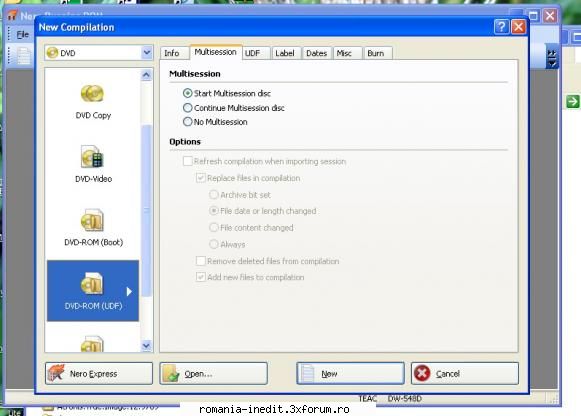Click the TEAC DW-548D recorder status text
The image size is (581, 416).
pos(390,399)
